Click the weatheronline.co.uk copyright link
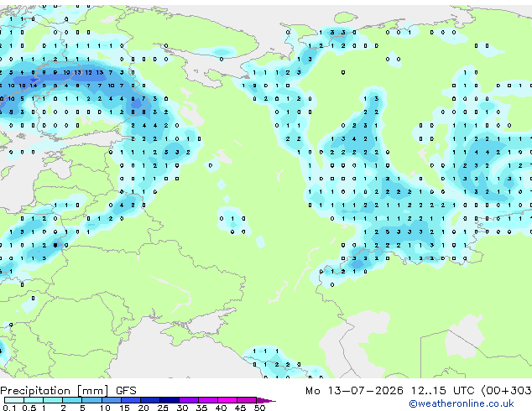This screenshot has width=532, height=411. pyautogui.click(x=462, y=403)
